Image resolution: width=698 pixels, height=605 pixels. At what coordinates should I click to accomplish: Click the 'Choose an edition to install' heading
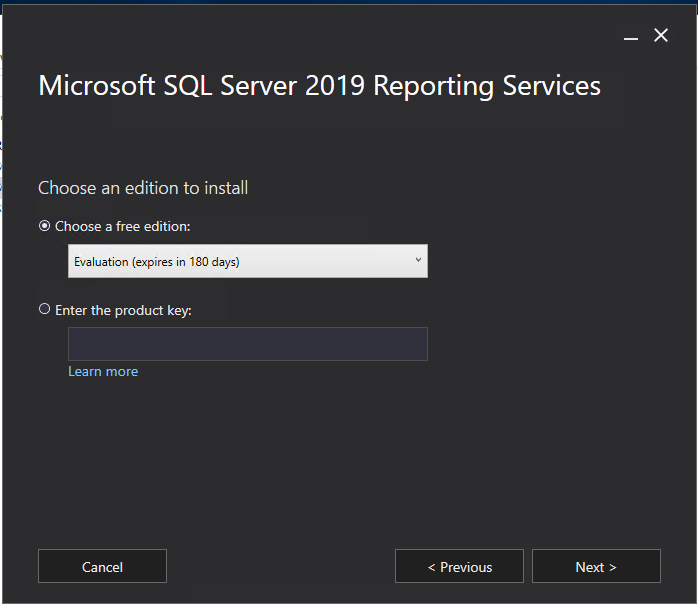143,188
